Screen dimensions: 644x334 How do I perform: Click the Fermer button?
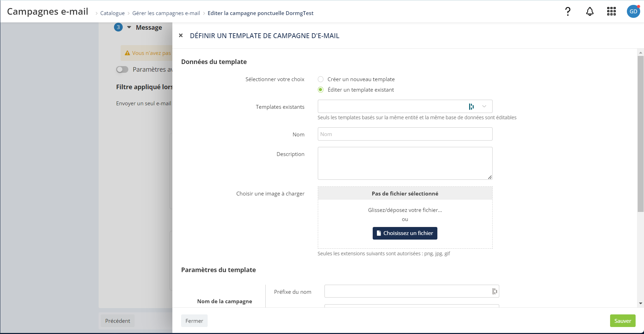(x=194, y=321)
